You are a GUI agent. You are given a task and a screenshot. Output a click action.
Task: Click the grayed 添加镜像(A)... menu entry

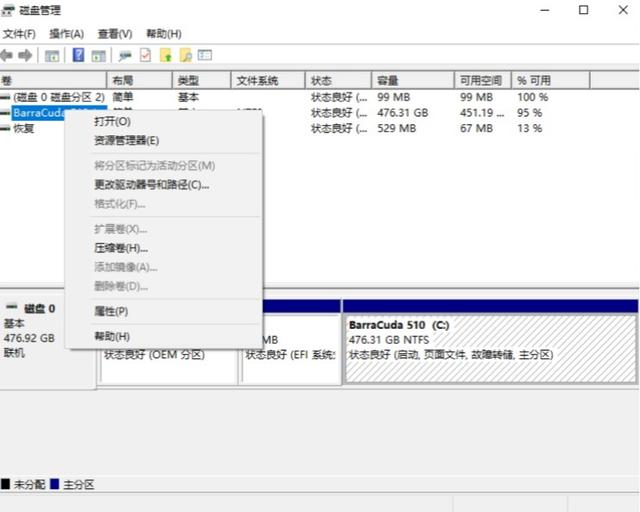click(163, 267)
